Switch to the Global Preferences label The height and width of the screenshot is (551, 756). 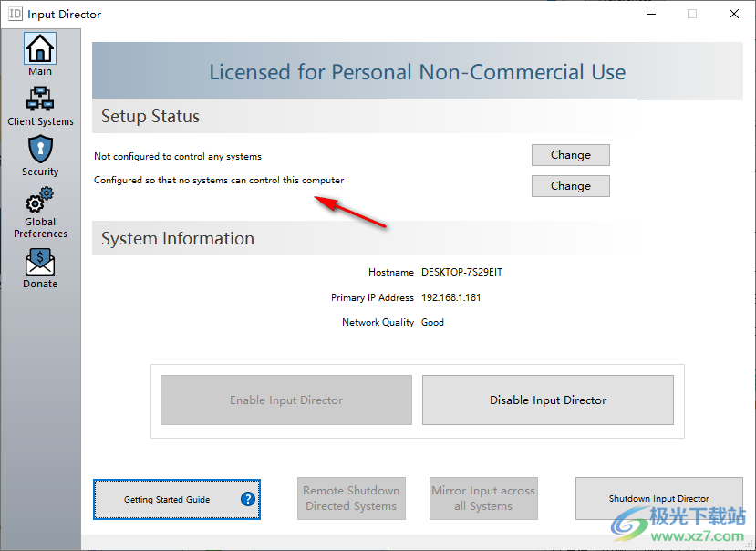(40, 228)
